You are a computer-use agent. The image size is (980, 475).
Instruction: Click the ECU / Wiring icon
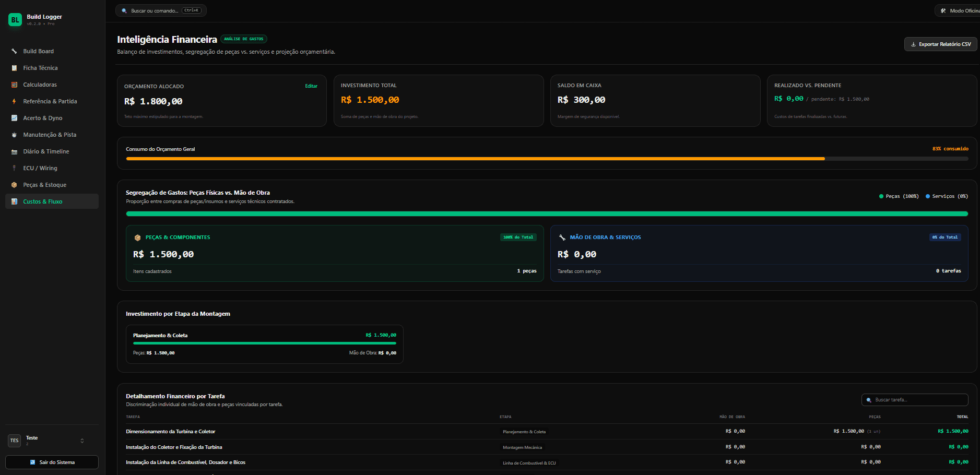click(14, 168)
